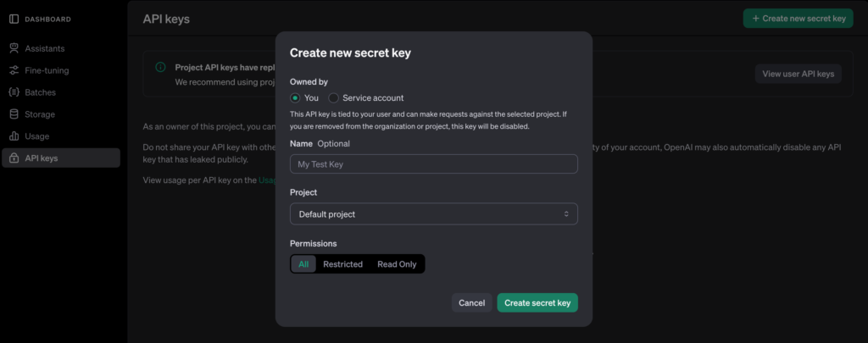The image size is (868, 343).
Task: Choose the All permissions option
Action: 303,264
